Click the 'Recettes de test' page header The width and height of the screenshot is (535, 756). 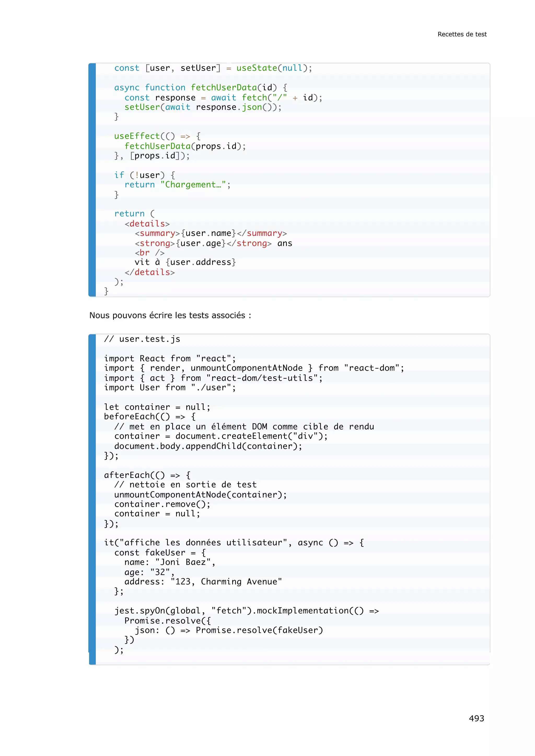click(462, 34)
